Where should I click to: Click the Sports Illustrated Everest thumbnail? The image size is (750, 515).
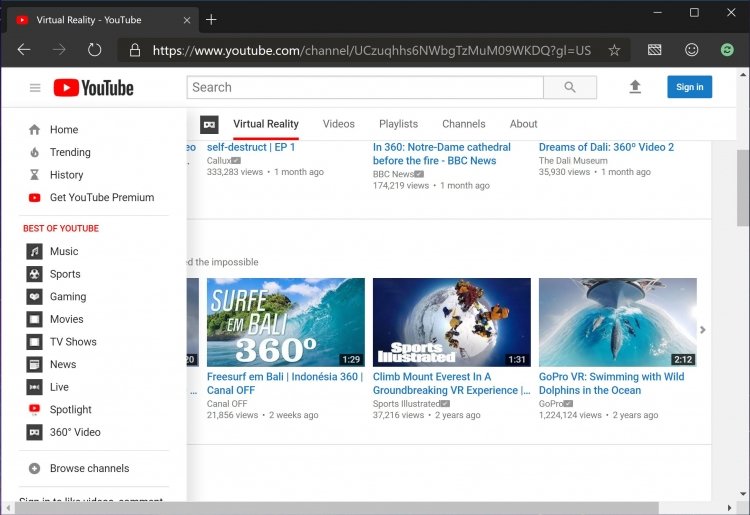[452, 322]
